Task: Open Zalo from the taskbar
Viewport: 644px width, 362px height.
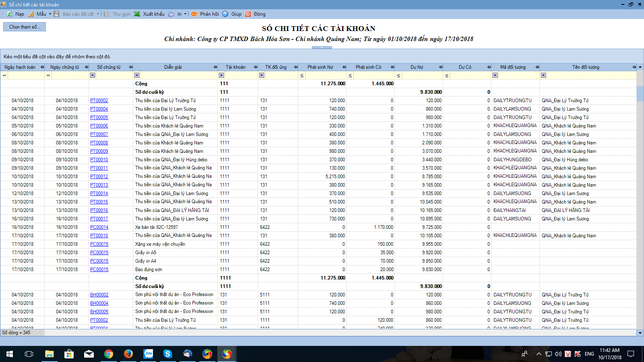Action: (149, 354)
